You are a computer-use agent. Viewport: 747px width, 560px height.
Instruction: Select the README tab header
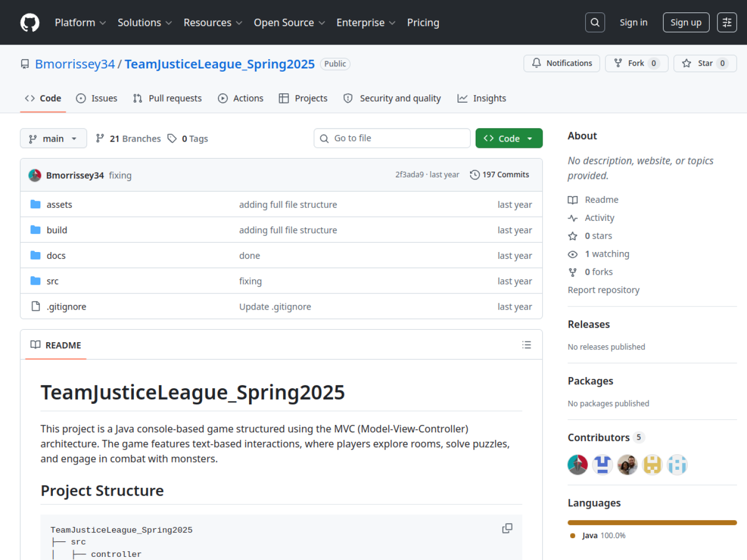coord(56,345)
